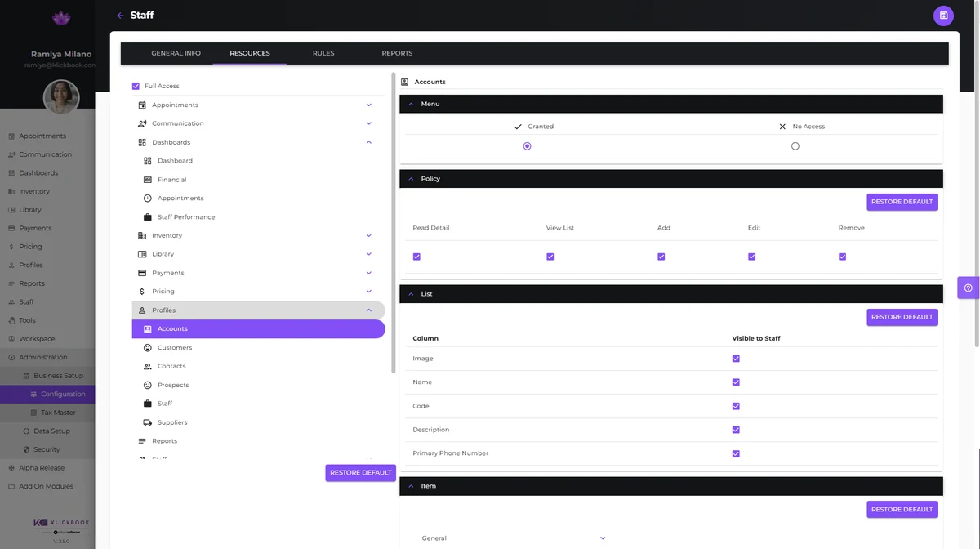The width and height of the screenshot is (980, 549).
Task: Click the Customers smiley face icon
Action: (x=148, y=348)
